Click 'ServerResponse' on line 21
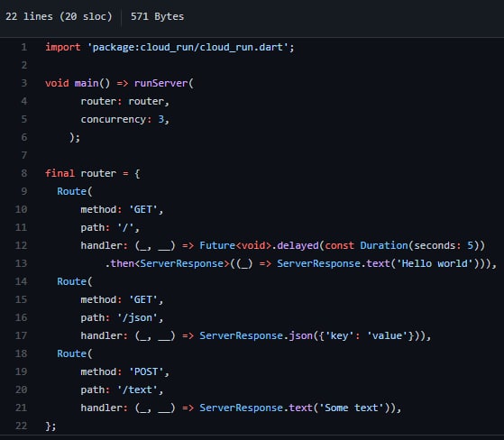Image resolution: width=504 pixels, height=440 pixels. click(x=241, y=408)
